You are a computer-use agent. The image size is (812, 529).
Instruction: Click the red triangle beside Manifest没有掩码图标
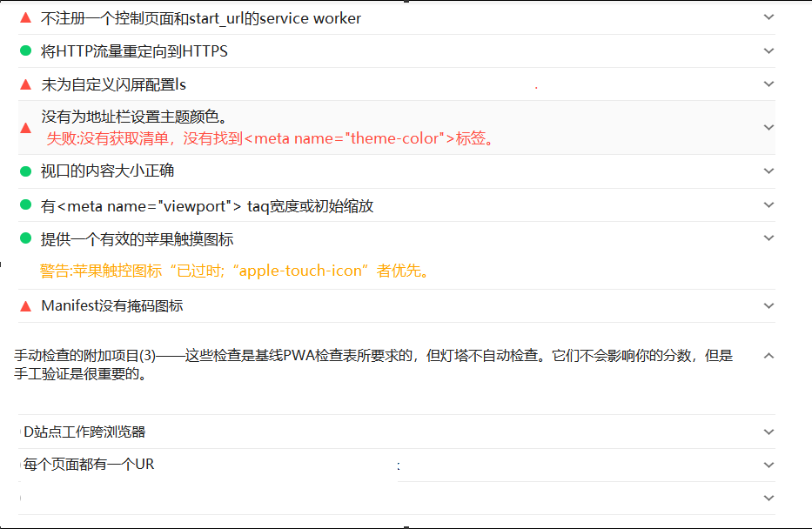tap(24, 305)
